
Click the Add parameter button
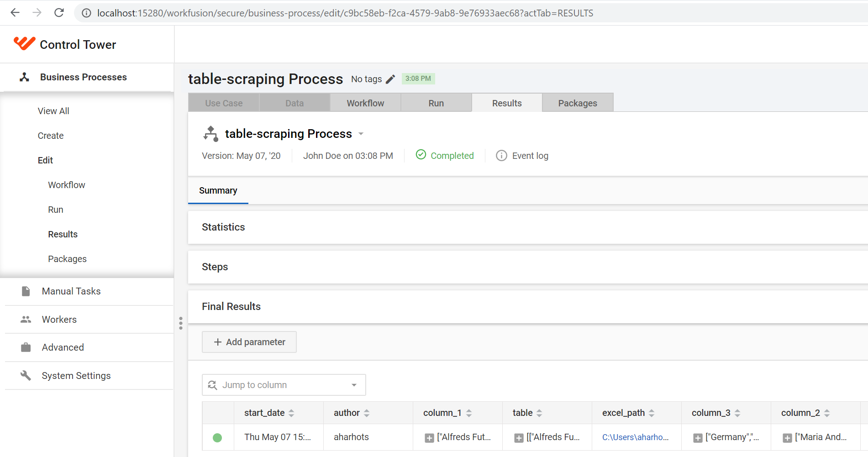click(x=249, y=342)
